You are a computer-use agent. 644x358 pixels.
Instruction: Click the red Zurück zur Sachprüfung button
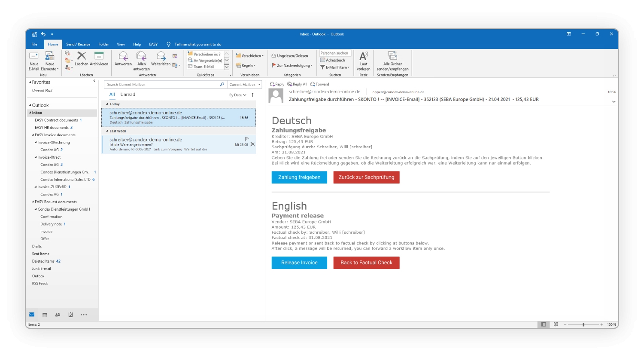pyautogui.click(x=366, y=177)
